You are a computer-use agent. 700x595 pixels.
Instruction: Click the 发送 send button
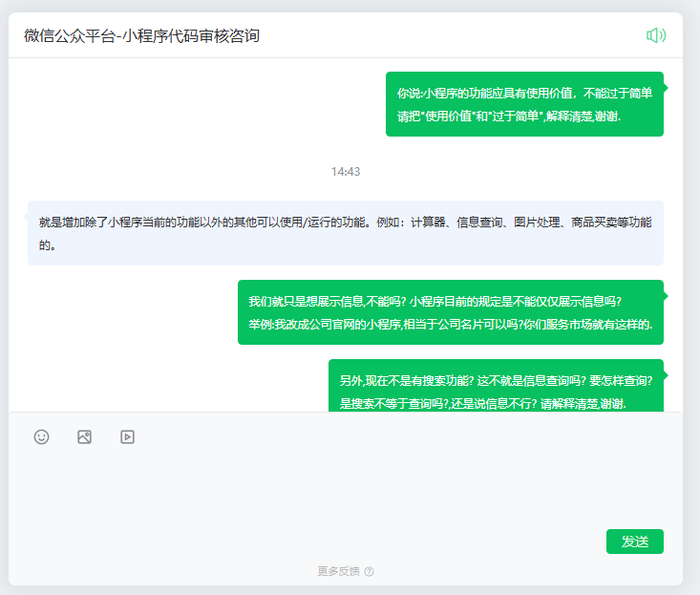pos(634,542)
